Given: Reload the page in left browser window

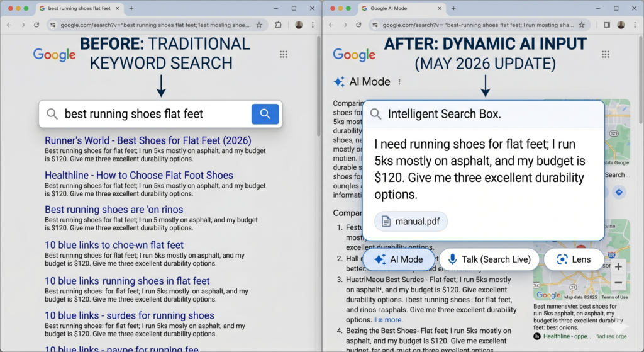Looking at the screenshot, I should [x=36, y=25].
